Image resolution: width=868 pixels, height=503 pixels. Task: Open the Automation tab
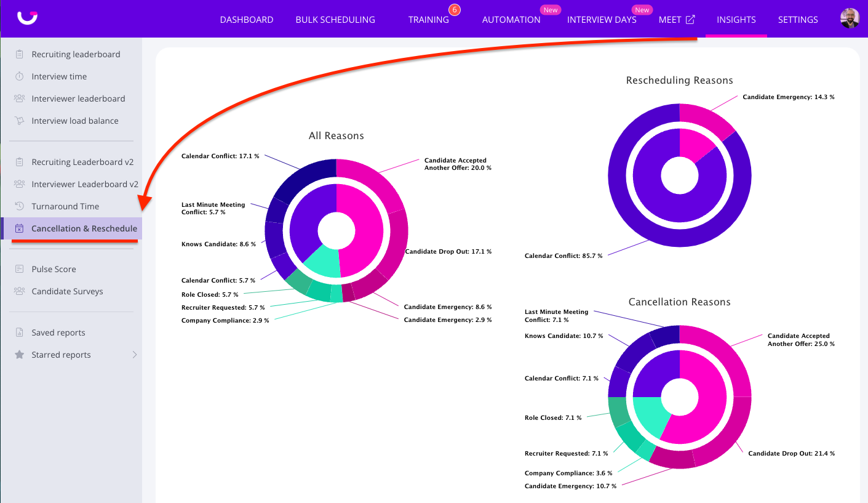[x=511, y=20]
